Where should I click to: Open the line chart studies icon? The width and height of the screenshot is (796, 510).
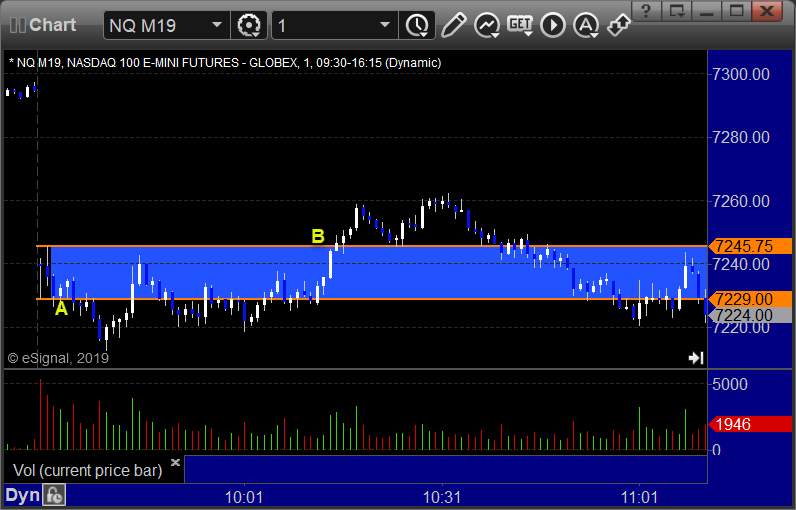[487, 25]
